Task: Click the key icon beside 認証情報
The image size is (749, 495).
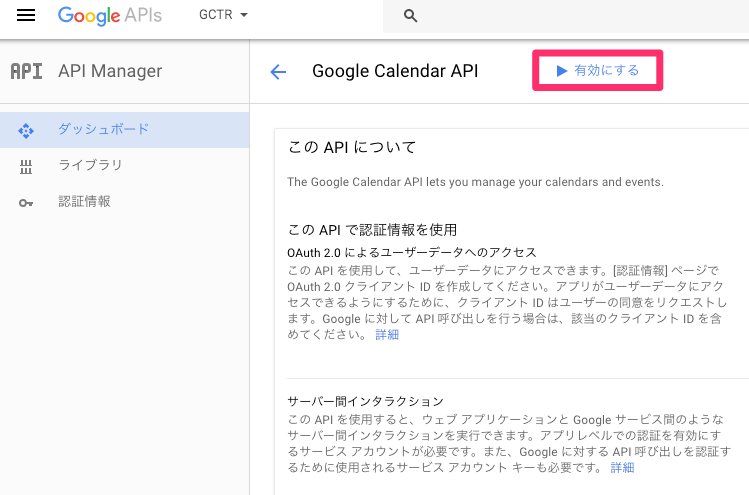Action: click(x=26, y=203)
